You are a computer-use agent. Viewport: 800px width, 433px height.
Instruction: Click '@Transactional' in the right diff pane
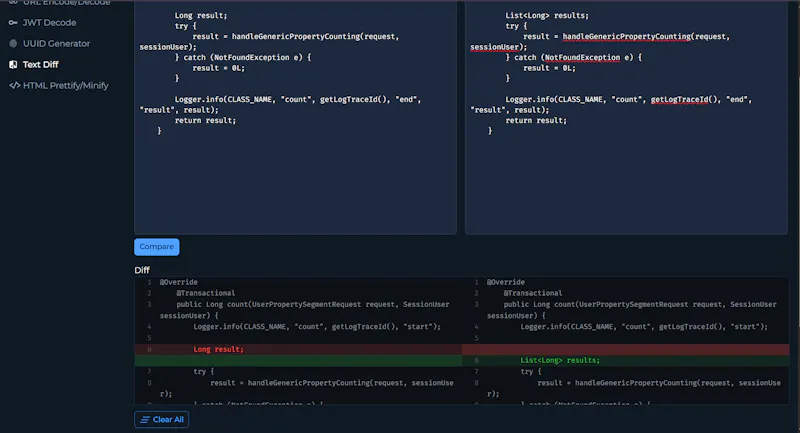click(533, 293)
